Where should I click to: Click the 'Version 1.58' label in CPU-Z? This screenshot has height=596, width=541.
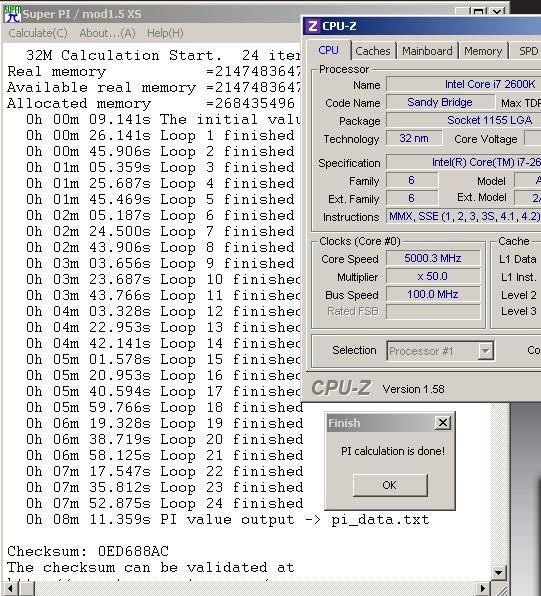point(414,389)
